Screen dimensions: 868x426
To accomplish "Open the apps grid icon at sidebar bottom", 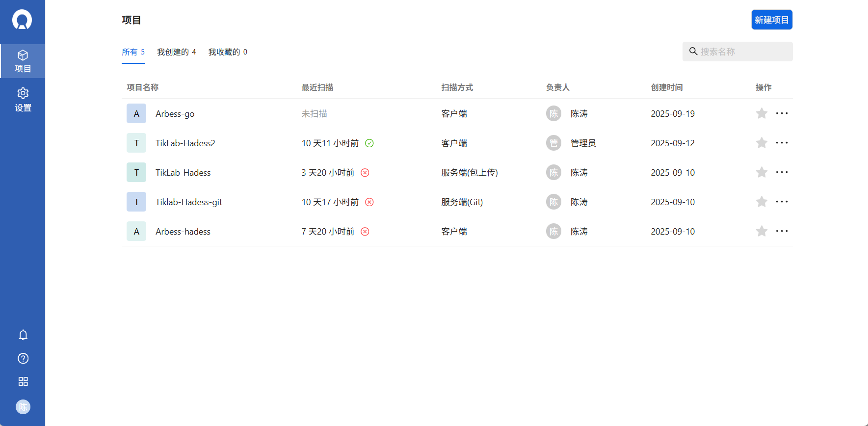I will 23,381.
